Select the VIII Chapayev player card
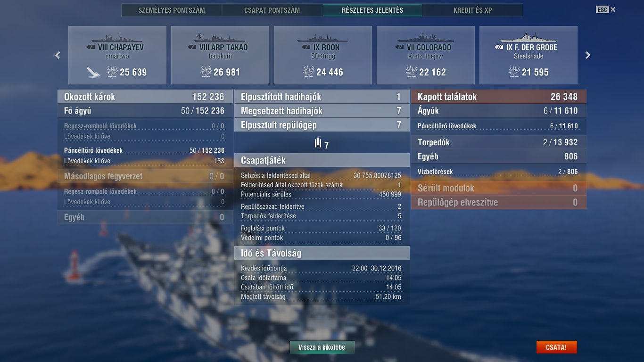 (x=117, y=55)
